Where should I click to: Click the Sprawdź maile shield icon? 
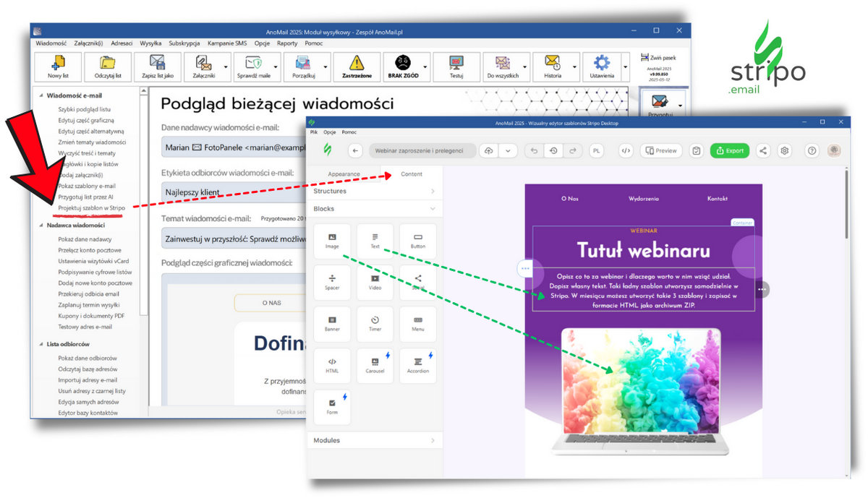click(x=253, y=67)
